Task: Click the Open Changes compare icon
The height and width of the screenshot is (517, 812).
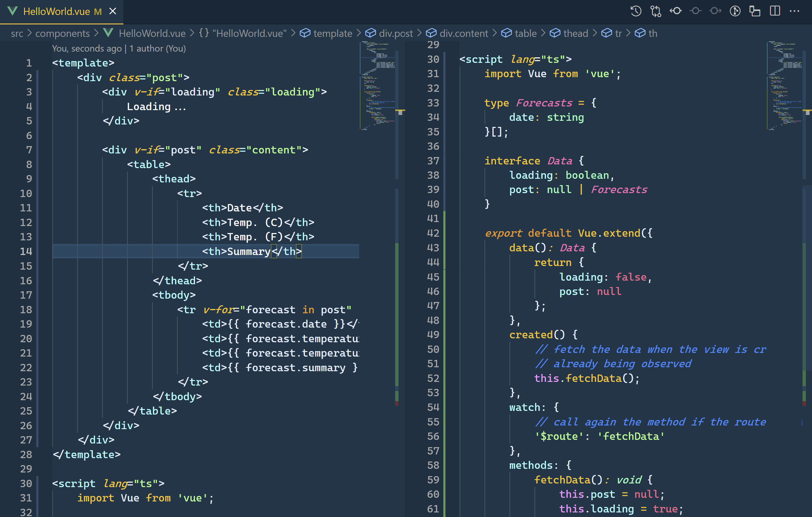Action: 655,11
